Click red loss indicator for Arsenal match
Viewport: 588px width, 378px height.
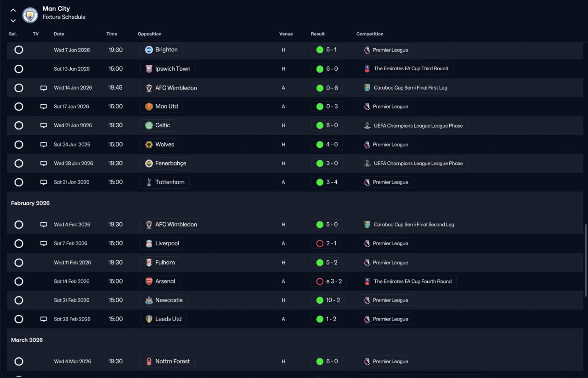click(x=320, y=282)
